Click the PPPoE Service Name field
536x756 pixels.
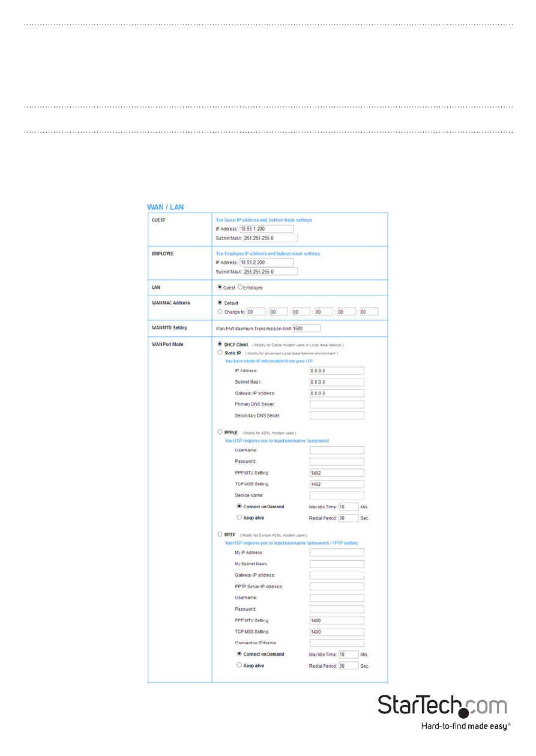(337, 495)
